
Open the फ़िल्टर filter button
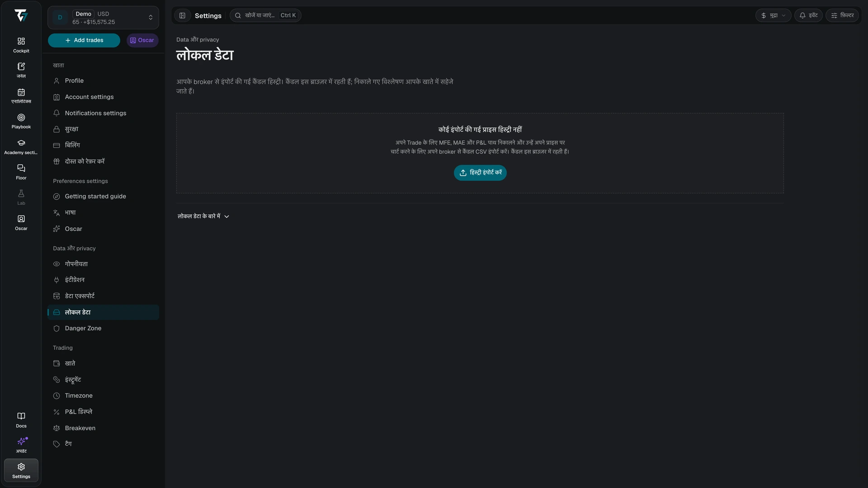842,15
